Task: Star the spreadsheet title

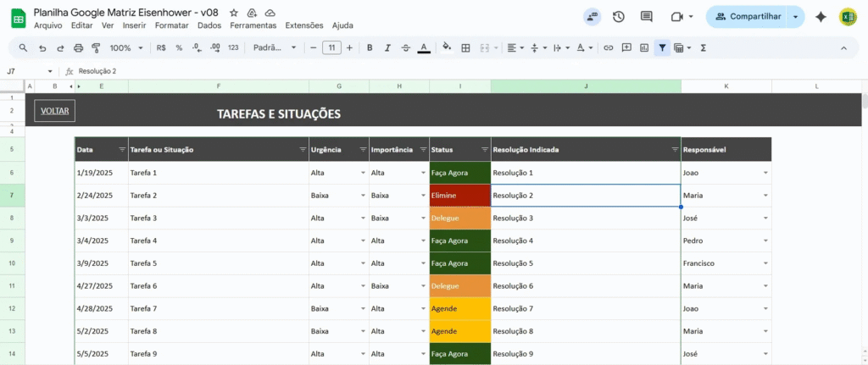Action: pos(234,14)
